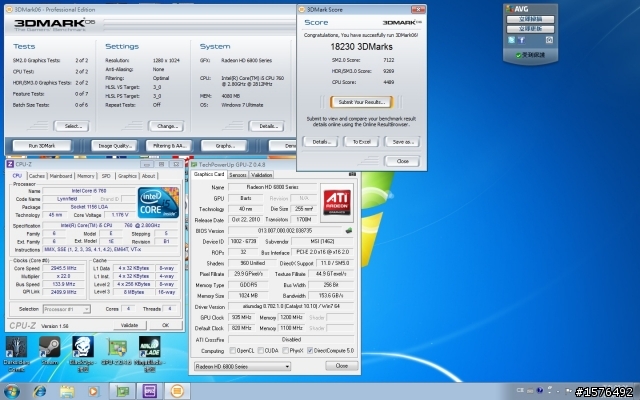
Task: Open the CPU-Z Graphics tab
Action: [127, 176]
